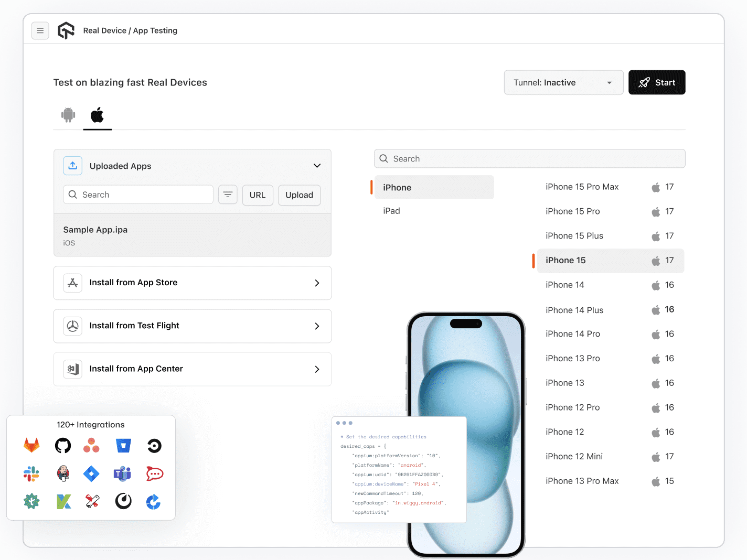Viewport: 747px width, 560px height.
Task: Select the Bitbucket integration icon
Action: tap(123, 445)
